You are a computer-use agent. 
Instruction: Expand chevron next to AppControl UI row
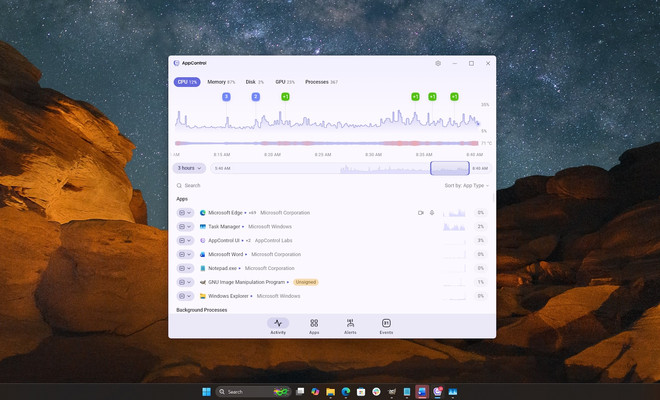(x=189, y=240)
